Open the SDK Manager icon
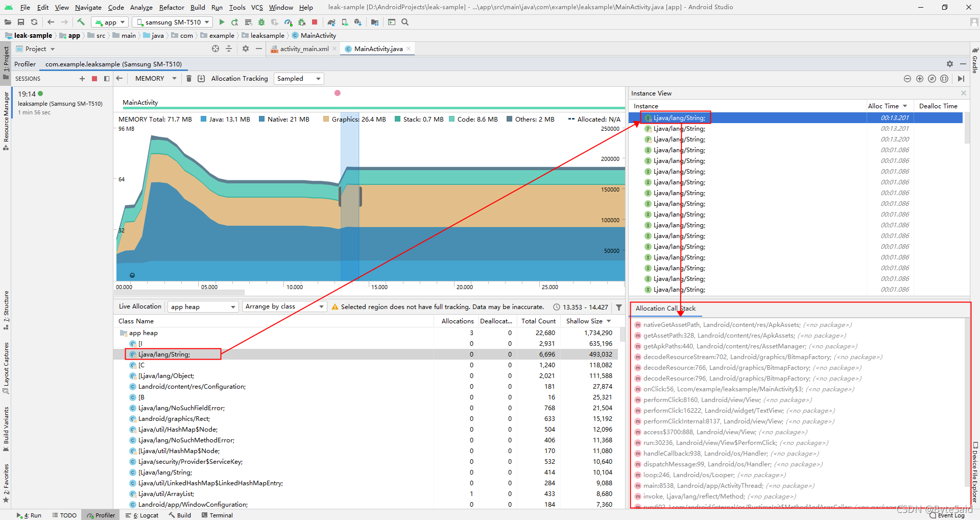The height and width of the screenshot is (520, 980). (x=358, y=22)
